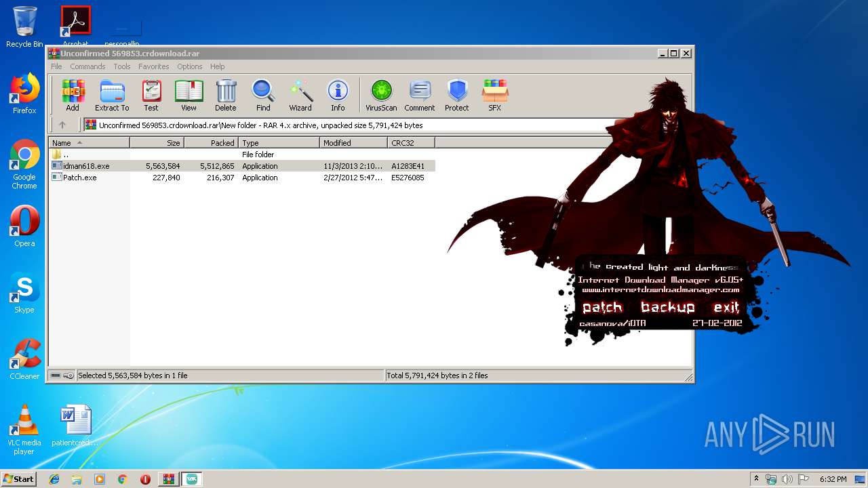
Task: Open Windows Media Player on taskbar
Action: click(100, 479)
